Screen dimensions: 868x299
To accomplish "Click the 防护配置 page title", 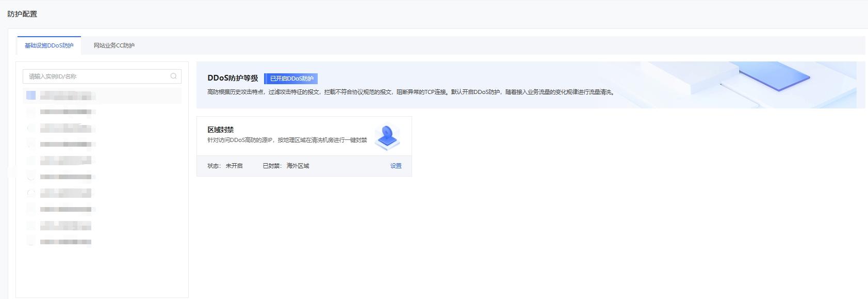I will pyautogui.click(x=22, y=14).
